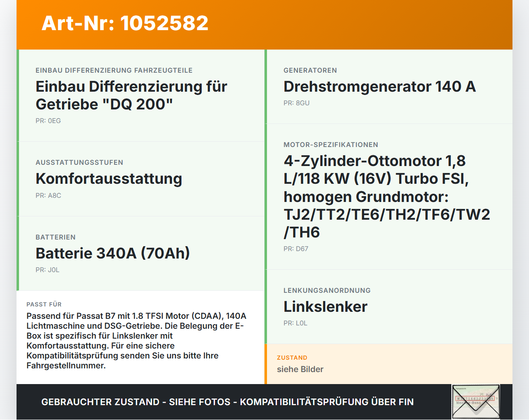The height and width of the screenshot is (420, 529).
Task: Click the 'PR: L0L' code
Action: 295,323
